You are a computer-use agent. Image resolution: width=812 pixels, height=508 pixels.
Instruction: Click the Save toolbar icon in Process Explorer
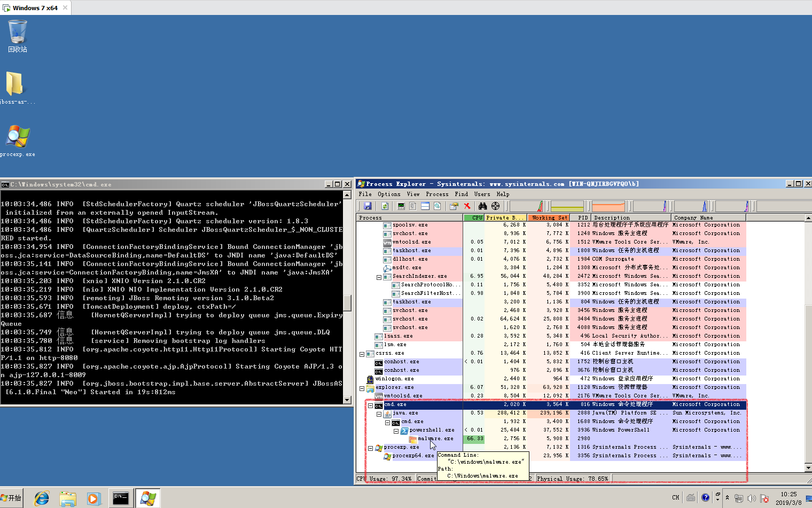(368, 206)
